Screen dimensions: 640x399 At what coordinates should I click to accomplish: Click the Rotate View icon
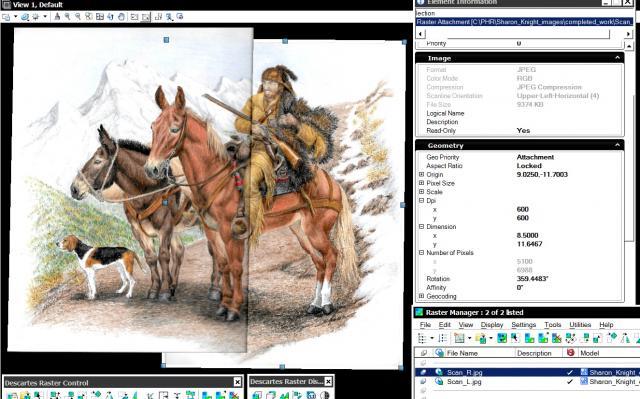point(110,17)
